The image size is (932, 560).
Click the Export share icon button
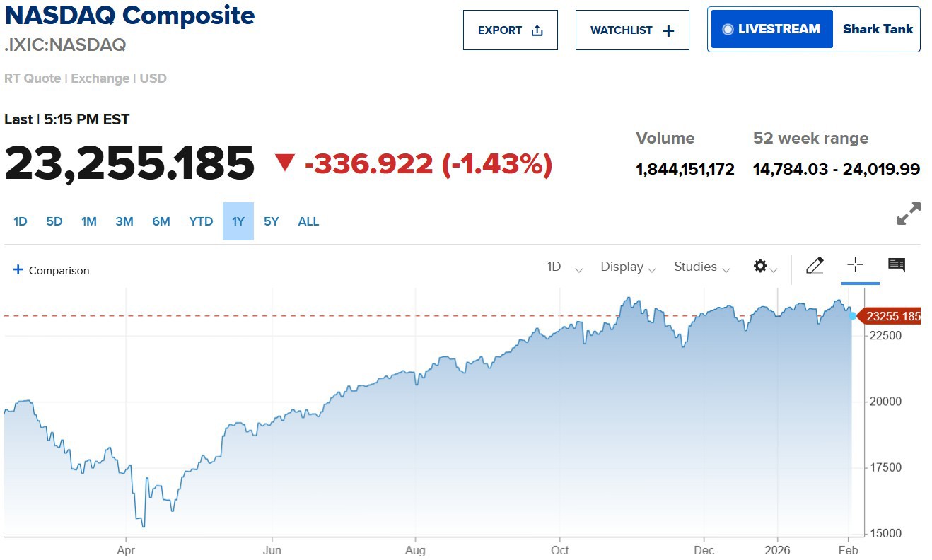[x=511, y=30]
